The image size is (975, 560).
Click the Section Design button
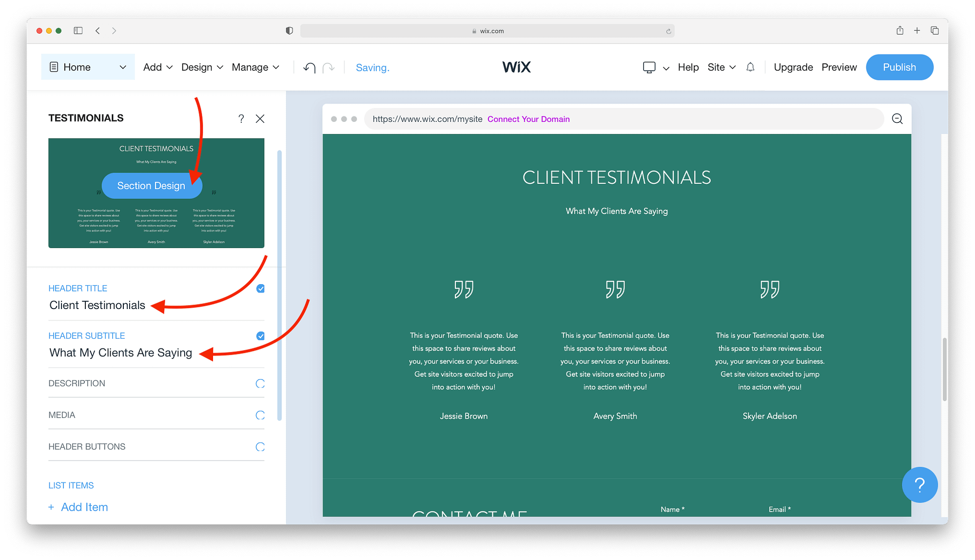tap(151, 186)
